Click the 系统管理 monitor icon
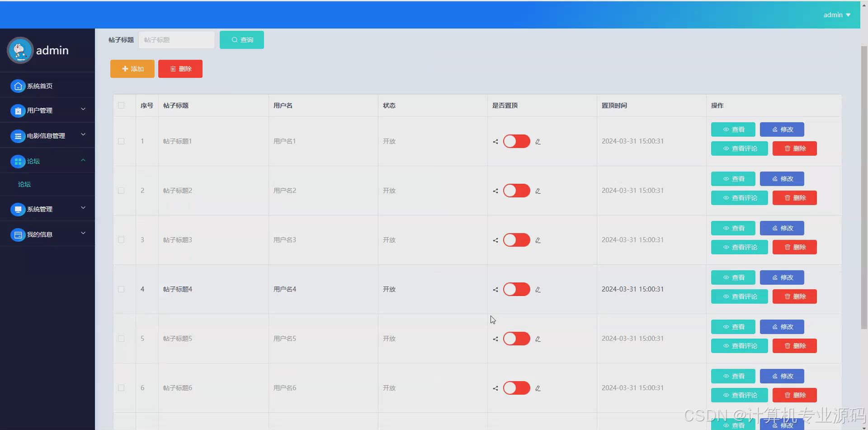 pos(18,210)
